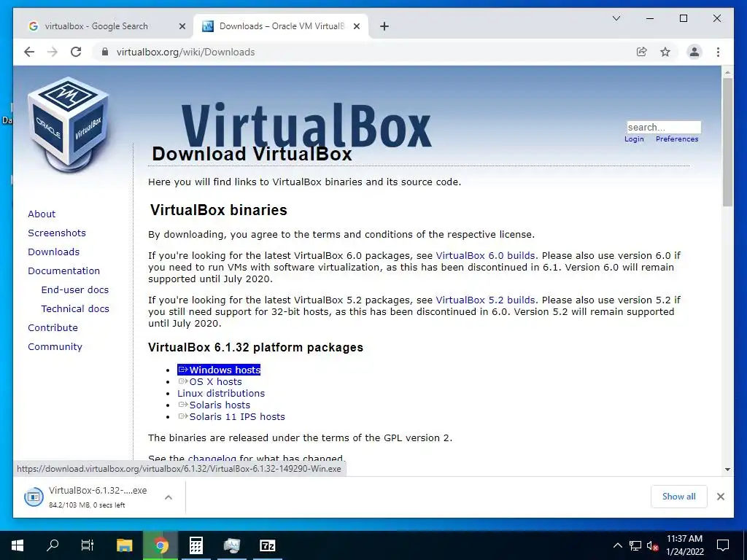This screenshot has width=747, height=560.
Task: Open Contribute sidebar link
Action: pos(53,328)
